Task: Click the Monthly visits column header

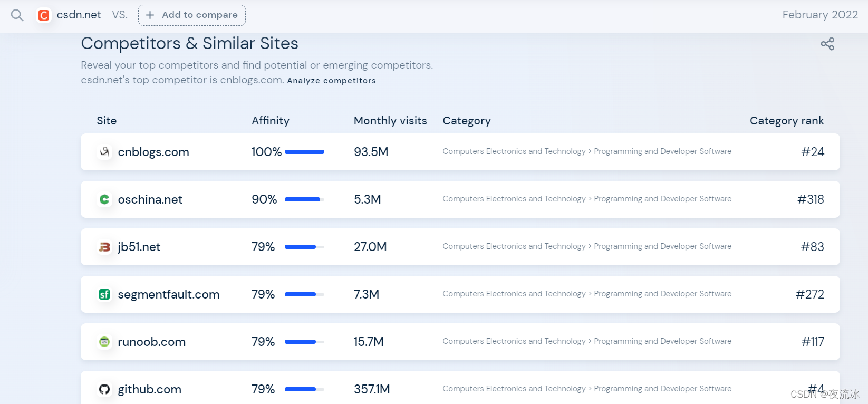Action: tap(390, 121)
